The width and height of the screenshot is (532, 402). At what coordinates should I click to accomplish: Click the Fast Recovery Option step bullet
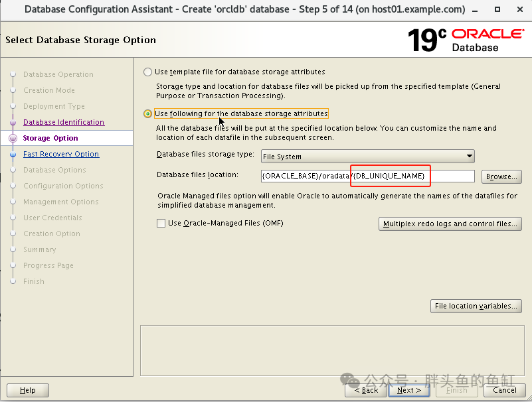[13, 154]
